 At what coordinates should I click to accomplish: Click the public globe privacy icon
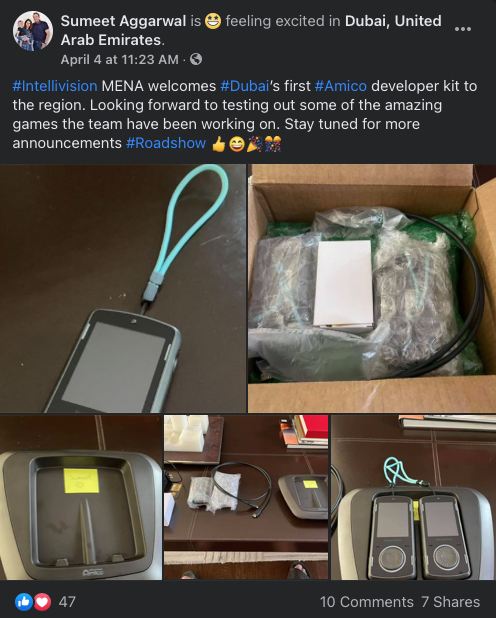click(x=196, y=59)
